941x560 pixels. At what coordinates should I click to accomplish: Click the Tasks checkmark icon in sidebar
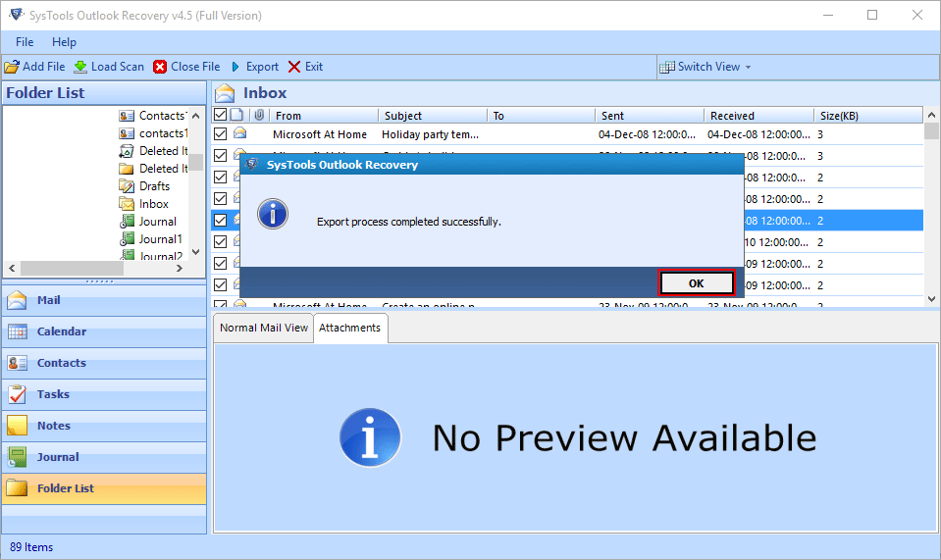tap(17, 394)
